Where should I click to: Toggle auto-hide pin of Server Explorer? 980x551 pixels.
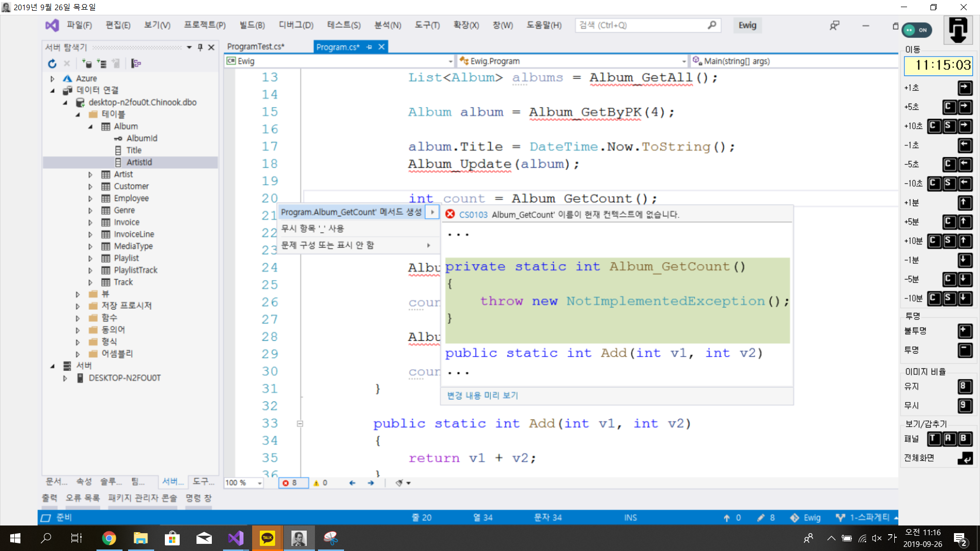[200, 47]
